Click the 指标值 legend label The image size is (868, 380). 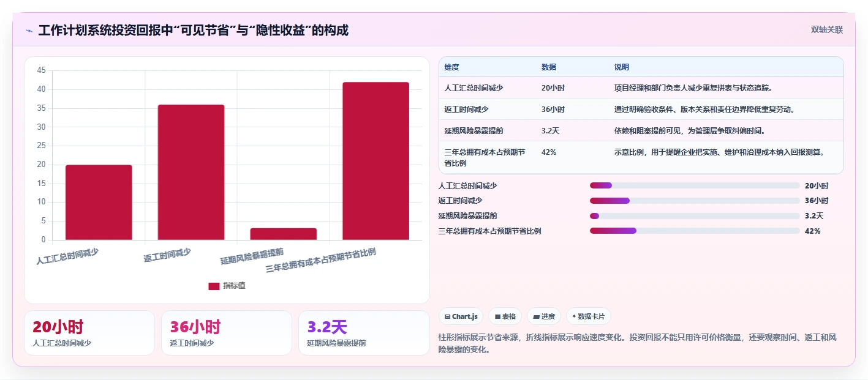(234, 286)
